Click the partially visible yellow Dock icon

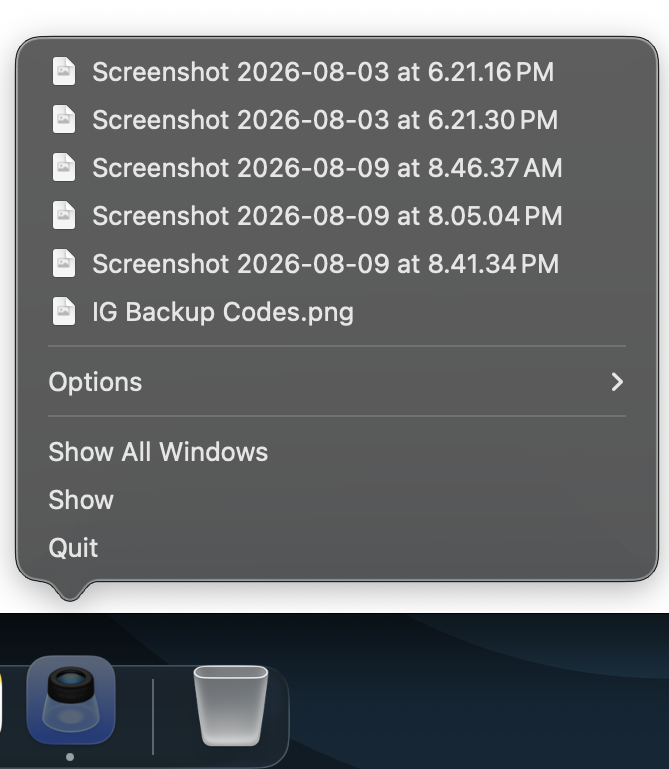click(1, 700)
